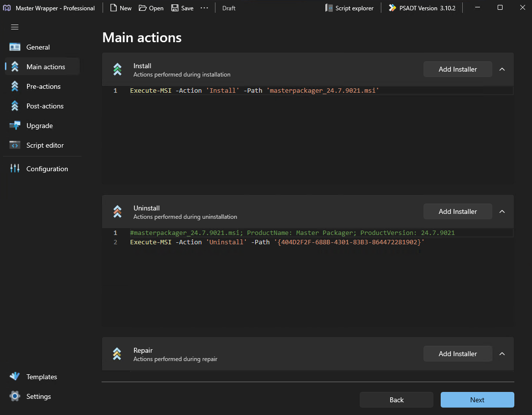Click the Uninstall Execute-MSI code line
The image size is (532, 415).
(x=277, y=242)
